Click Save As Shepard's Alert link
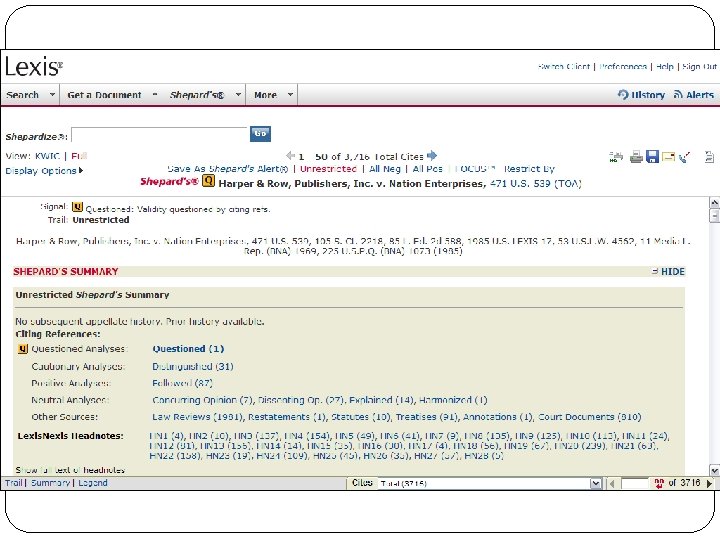The height and width of the screenshot is (540, 720). [228, 169]
